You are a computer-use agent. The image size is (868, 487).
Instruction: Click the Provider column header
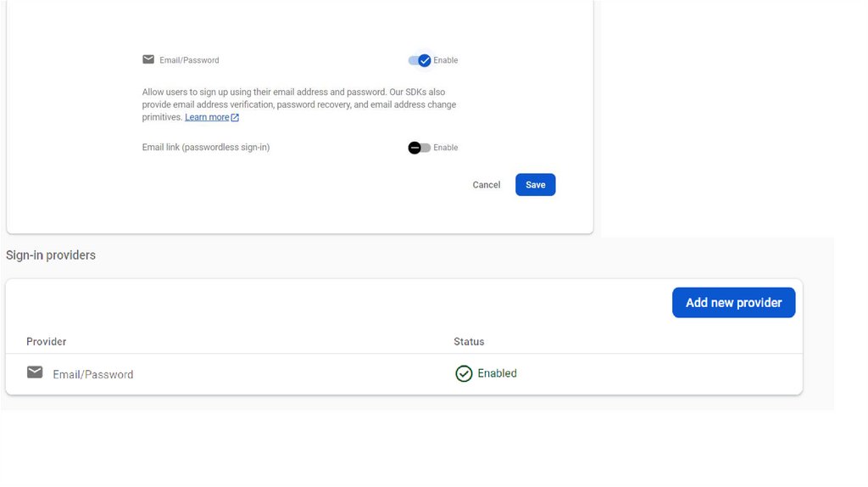coord(46,342)
